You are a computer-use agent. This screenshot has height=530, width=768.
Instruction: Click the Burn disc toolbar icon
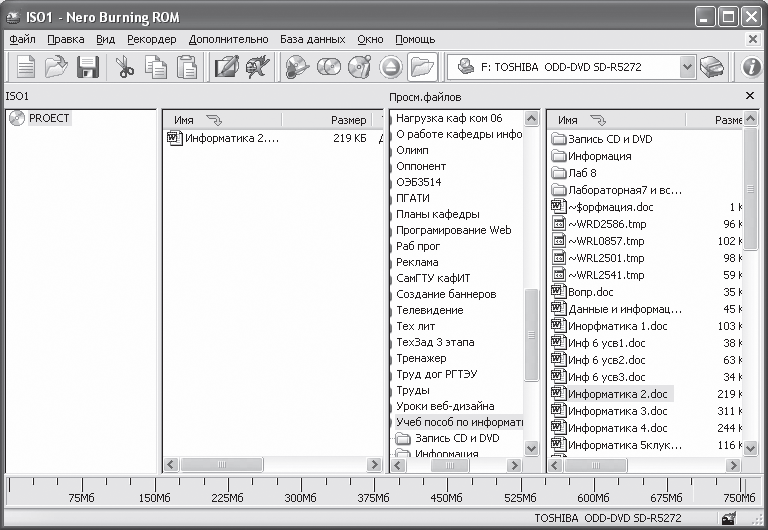(297, 67)
